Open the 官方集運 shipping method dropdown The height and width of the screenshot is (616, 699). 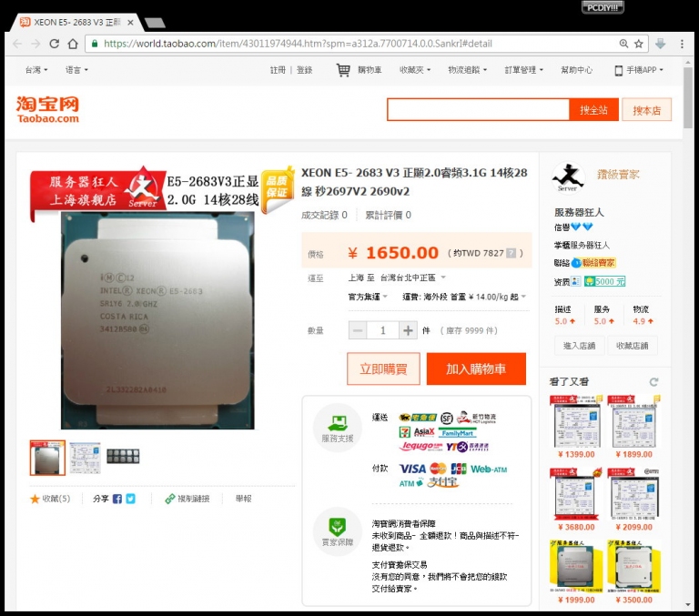pyautogui.click(x=368, y=297)
